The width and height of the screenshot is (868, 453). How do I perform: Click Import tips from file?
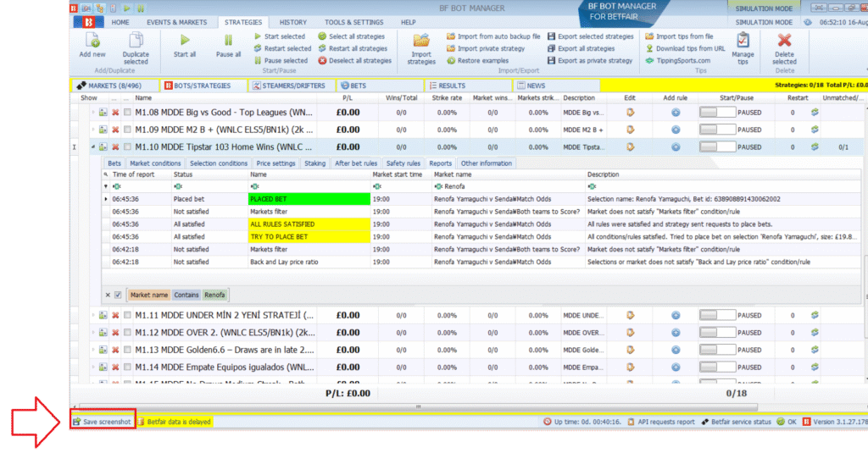[679, 36]
